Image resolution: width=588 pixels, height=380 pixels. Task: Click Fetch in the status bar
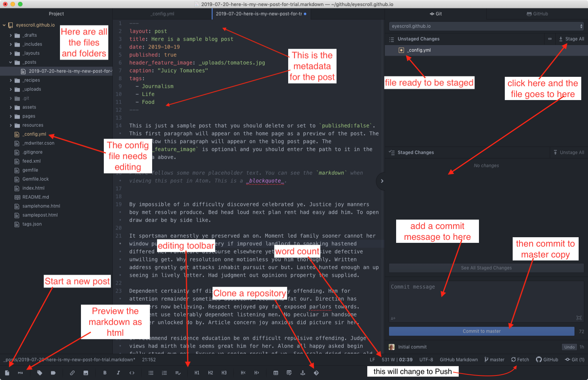(520, 360)
